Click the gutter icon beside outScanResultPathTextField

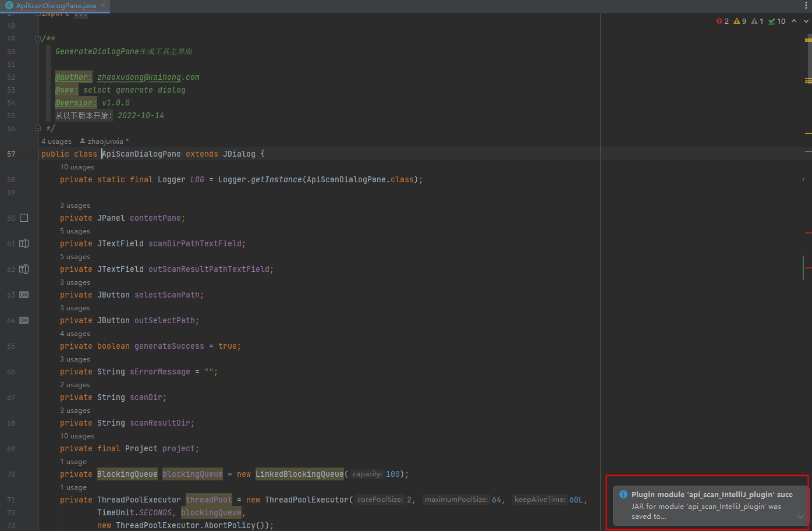(x=24, y=269)
